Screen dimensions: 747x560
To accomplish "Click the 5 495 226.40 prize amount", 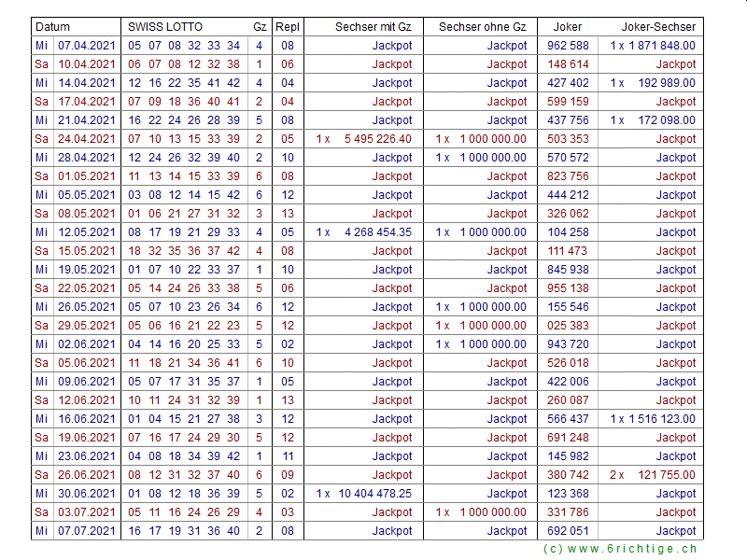I will click(377, 139).
